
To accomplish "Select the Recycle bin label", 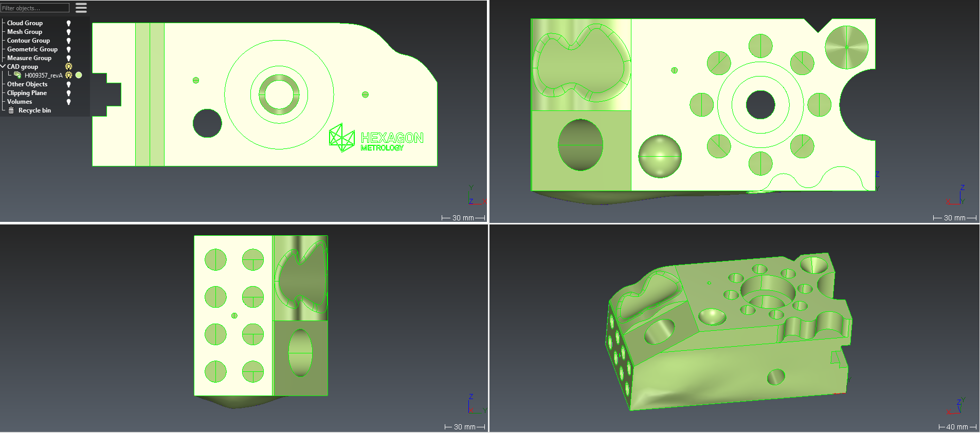I will [x=34, y=110].
